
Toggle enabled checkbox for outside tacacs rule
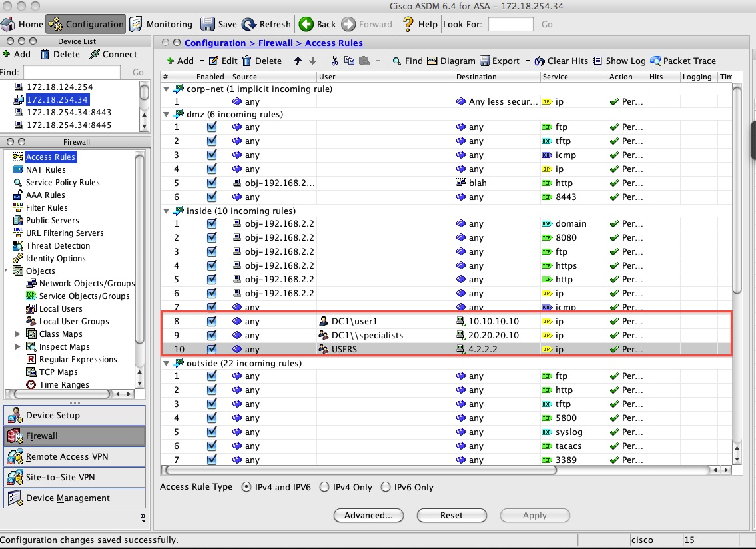tap(212, 446)
